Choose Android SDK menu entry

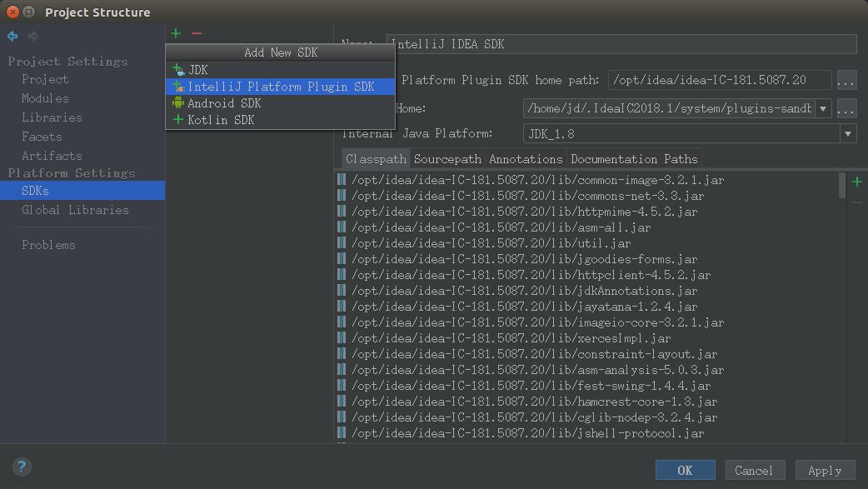pyautogui.click(x=280, y=103)
